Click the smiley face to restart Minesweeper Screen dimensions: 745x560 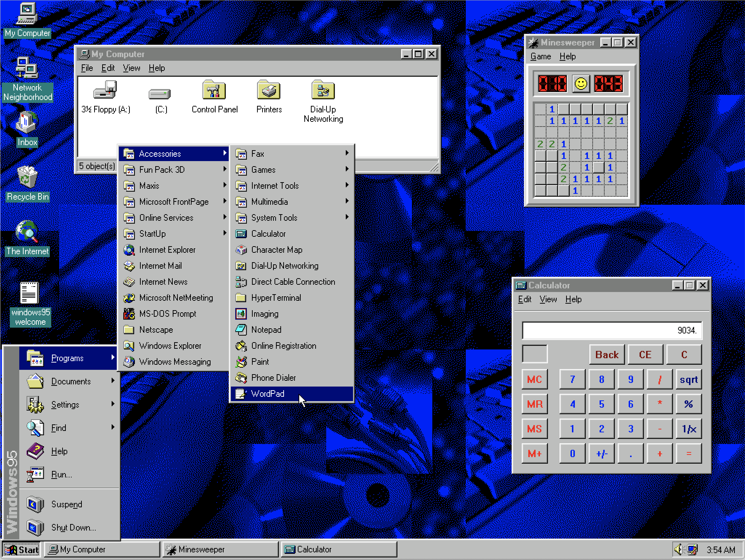[x=580, y=83]
